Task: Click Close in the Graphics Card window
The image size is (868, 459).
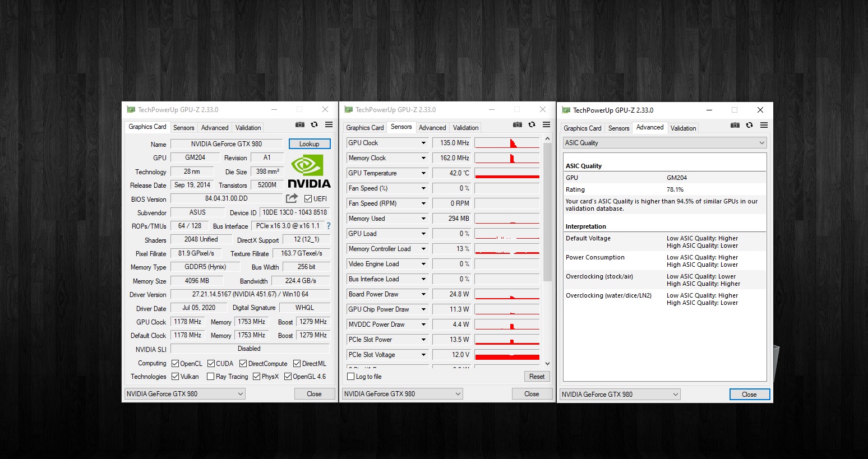Action: [x=314, y=394]
